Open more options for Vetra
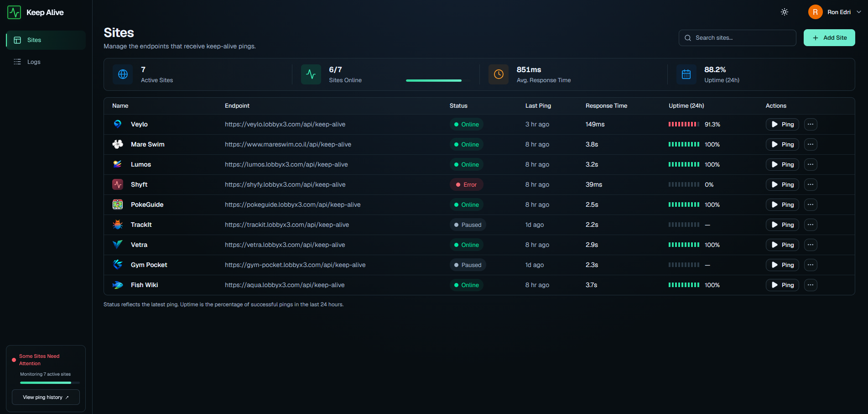868x414 pixels. coord(811,245)
